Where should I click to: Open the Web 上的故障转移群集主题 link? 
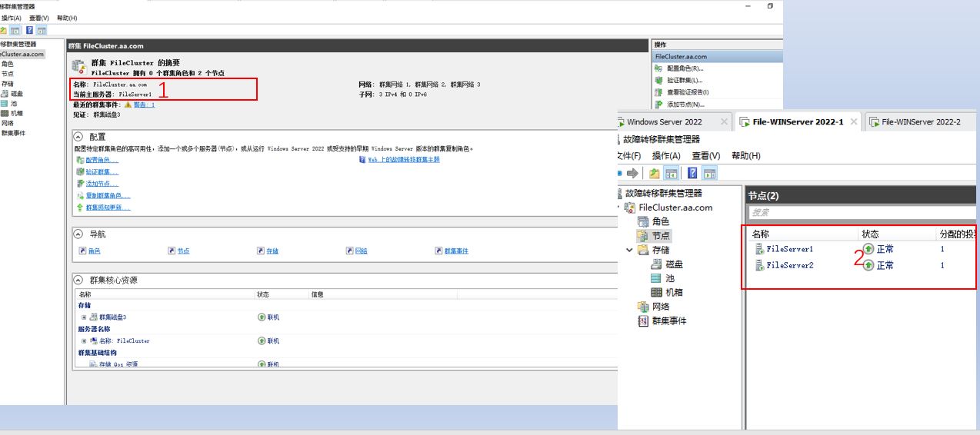pos(403,160)
